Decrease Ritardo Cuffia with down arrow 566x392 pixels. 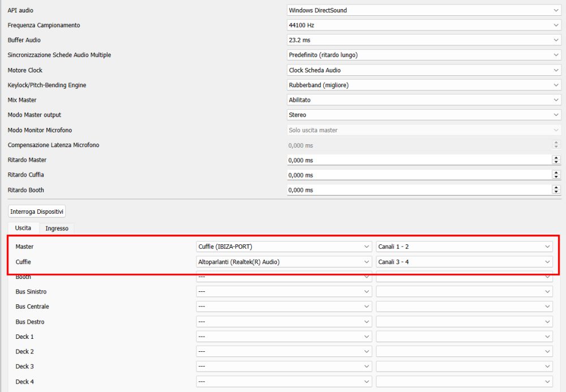556,177
